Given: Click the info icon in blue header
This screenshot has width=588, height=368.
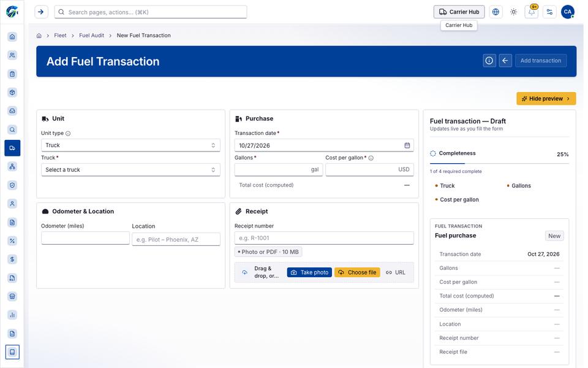Looking at the screenshot, I should (x=489, y=61).
